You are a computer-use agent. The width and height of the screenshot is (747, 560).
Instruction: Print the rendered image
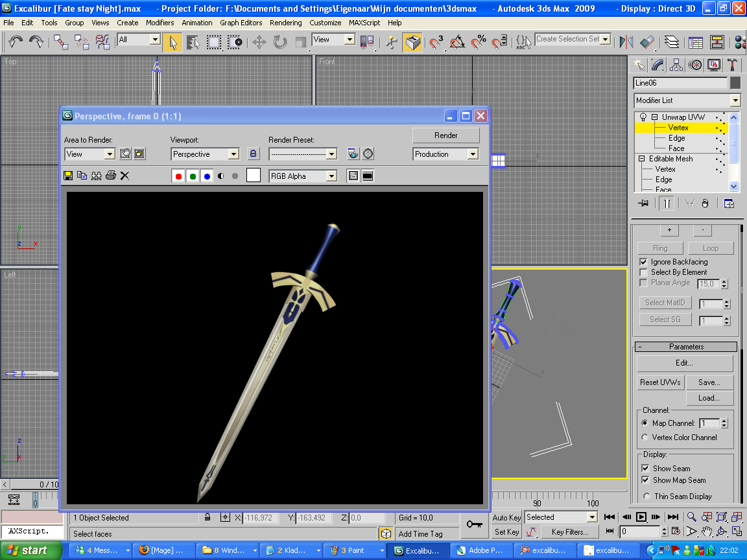pyautogui.click(x=110, y=176)
